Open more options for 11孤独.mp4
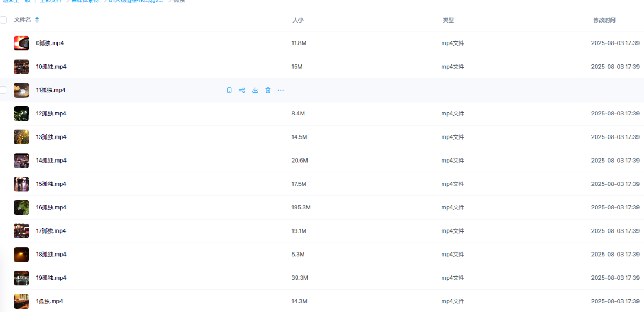 [281, 90]
